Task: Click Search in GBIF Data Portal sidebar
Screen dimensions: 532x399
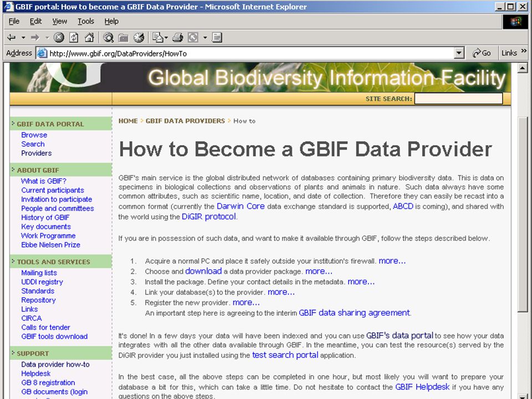Action: click(33, 144)
